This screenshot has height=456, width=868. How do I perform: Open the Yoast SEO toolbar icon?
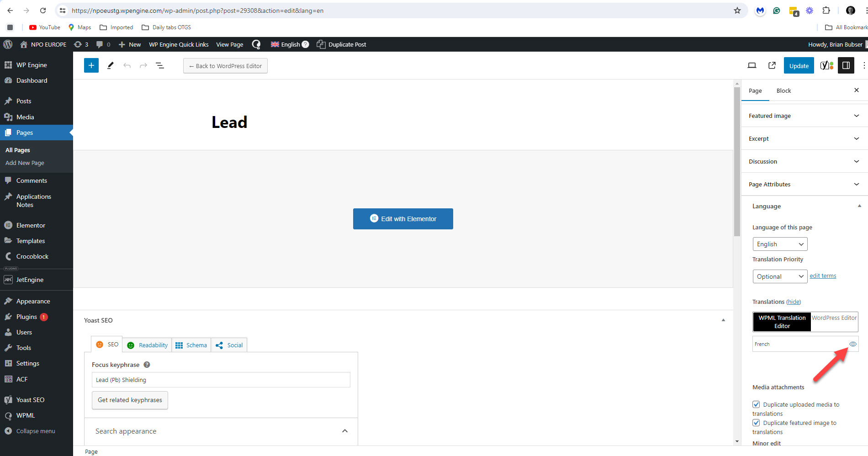click(826, 65)
